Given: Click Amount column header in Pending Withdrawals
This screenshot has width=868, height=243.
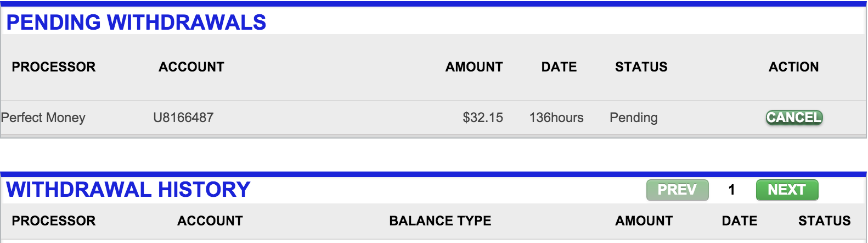Looking at the screenshot, I should [474, 67].
